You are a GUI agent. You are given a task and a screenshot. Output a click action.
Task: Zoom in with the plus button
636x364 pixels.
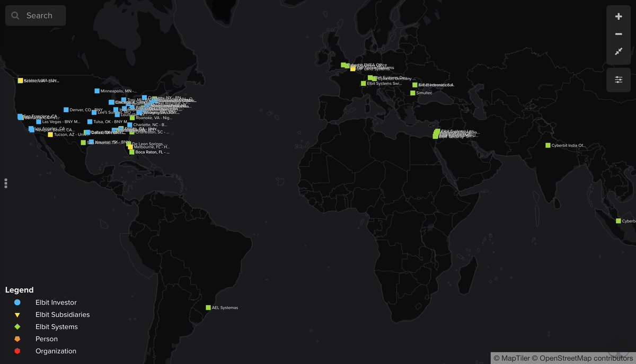pyautogui.click(x=619, y=16)
